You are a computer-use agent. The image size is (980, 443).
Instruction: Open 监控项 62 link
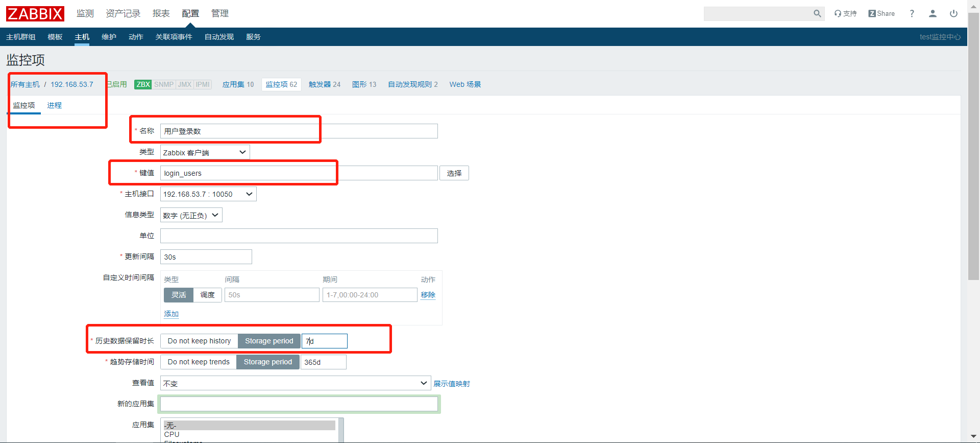click(281, 84)
